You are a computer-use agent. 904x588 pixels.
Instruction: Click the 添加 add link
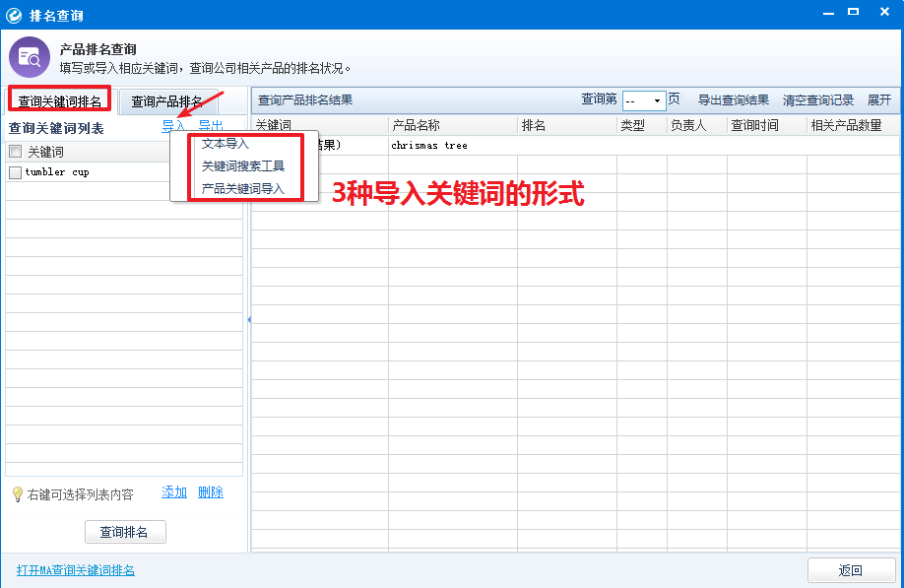click(173, 491)
